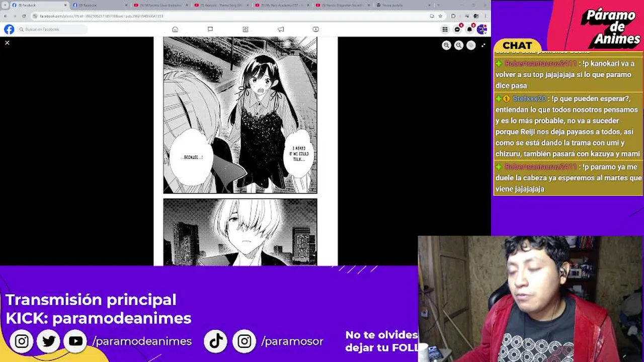This screenshot has height=362, width=644.
Task: Click the CHAT header label
Action: click(517, 45)
